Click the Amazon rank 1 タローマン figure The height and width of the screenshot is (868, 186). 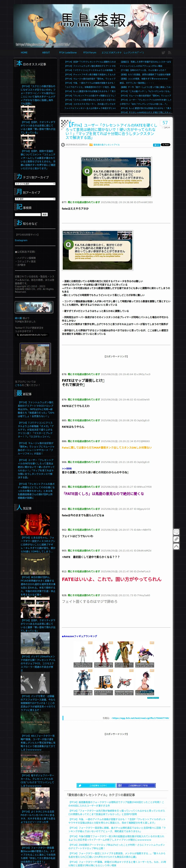[x=83, y=654]
